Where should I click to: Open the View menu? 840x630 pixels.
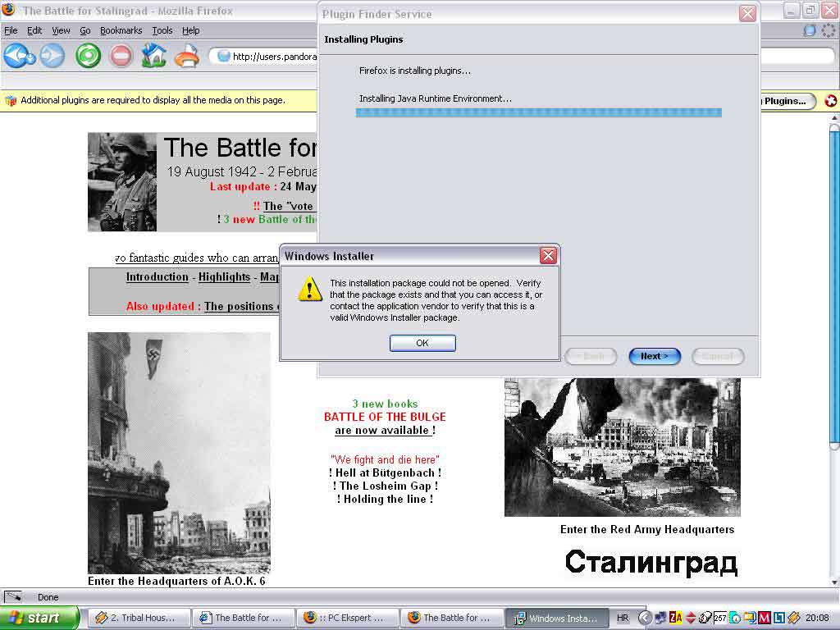coord(61,30)
